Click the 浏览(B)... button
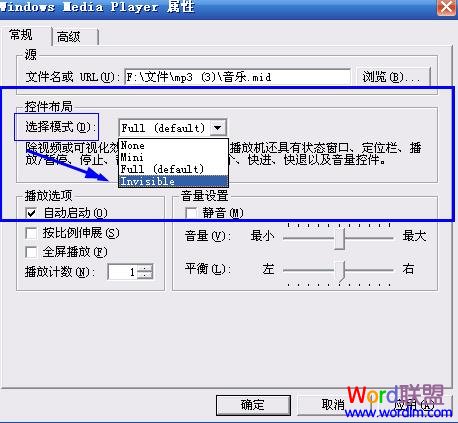Image resolution: width=458 pixels, height=423 pixels. tap(394, 77)
